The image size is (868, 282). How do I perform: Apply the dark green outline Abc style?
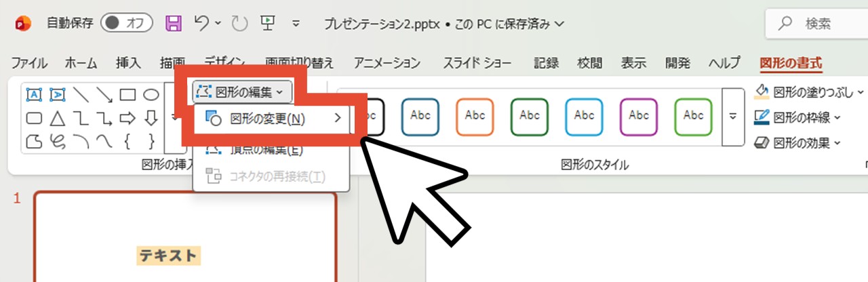pyautogui.click(x=530, y=117)
